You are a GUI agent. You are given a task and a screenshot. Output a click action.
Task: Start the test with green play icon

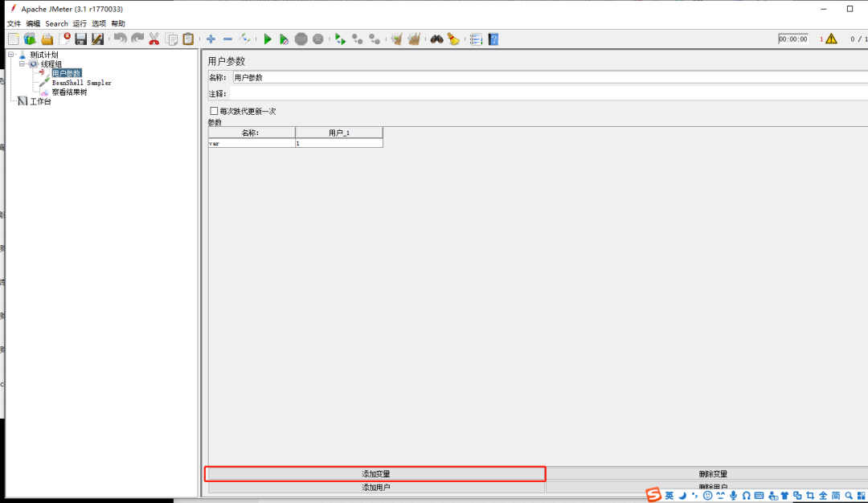268,39
